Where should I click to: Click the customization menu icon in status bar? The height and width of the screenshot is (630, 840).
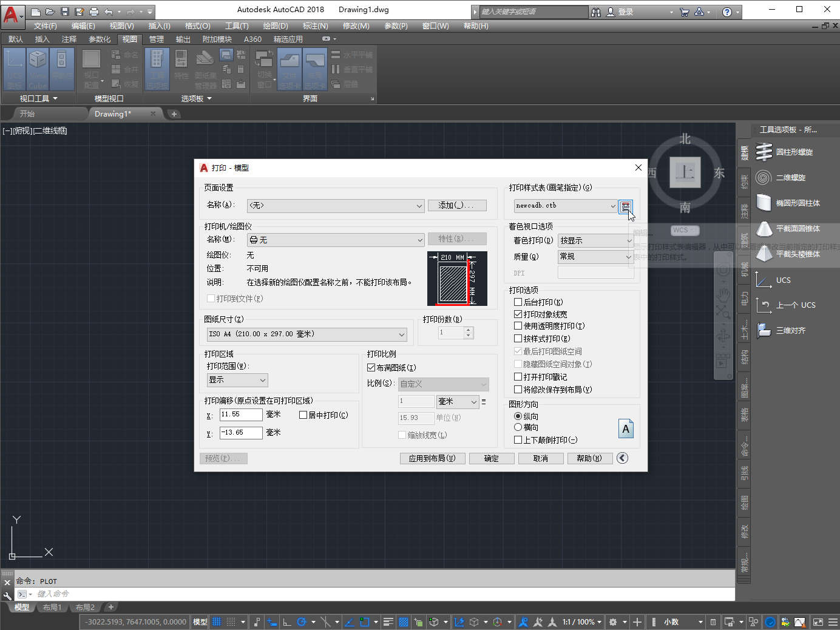(x=833, y=622)
